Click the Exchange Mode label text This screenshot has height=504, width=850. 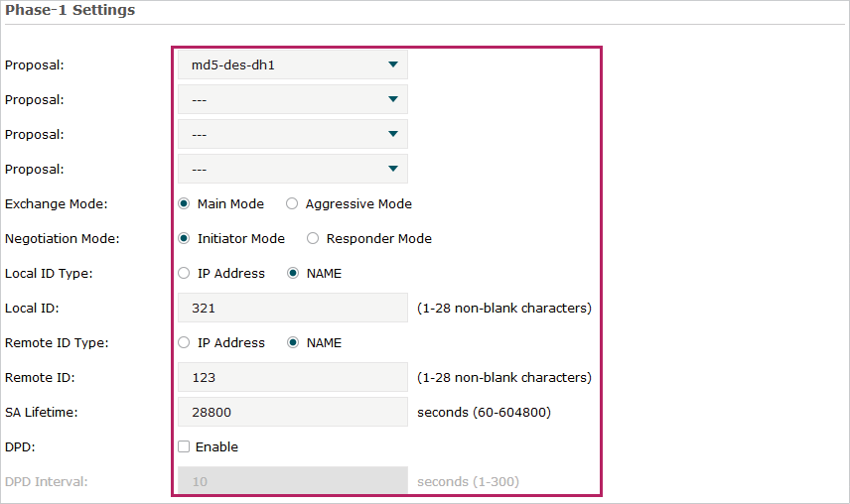coord(57,204)
